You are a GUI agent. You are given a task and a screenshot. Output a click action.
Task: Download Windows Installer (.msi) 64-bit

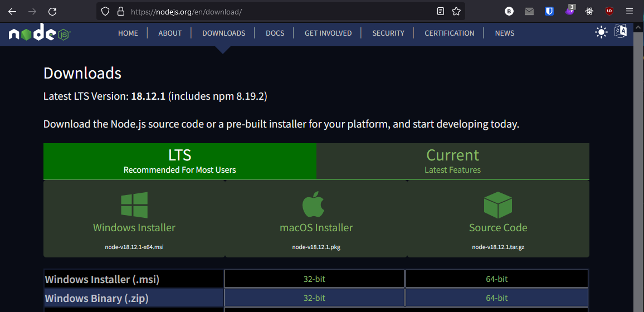(496, 279)
